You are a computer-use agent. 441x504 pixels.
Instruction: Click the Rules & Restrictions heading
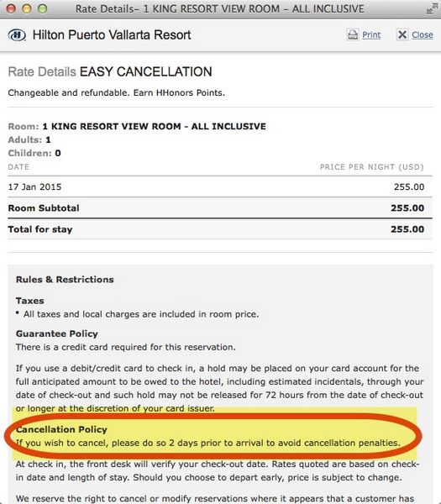(65, 280)
